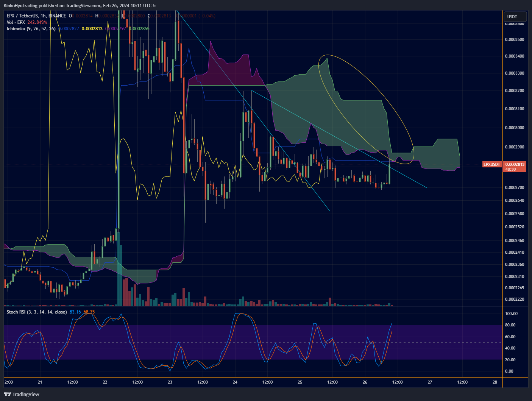Click the 0.0003000 price axis label

pos(515,128)
